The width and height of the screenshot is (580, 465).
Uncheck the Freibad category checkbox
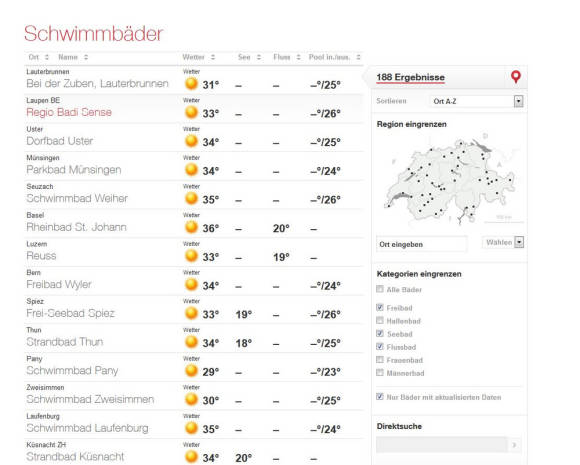pyautogui.click(x=380, y=307)
